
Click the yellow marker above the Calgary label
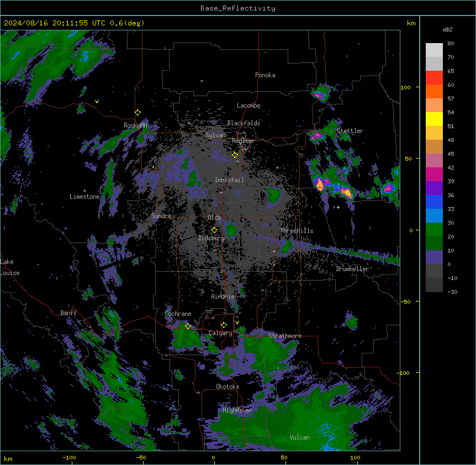[x=224, y=325]
